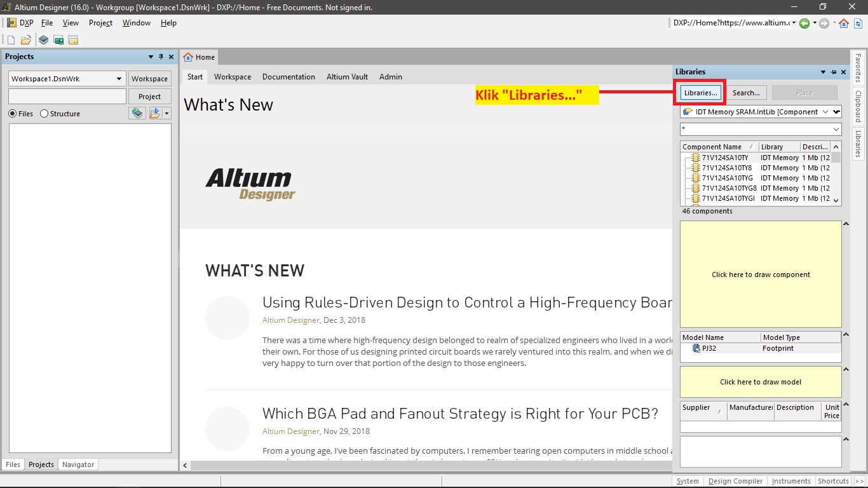The width and height of the screenshot is (868, 488).
Task: Click the open project folder icon button
Action: click(x=155, y=113)
